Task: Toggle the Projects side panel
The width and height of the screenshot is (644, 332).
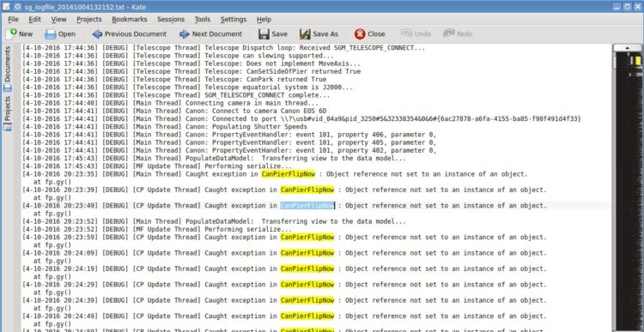Action: (x=8, y=114)
